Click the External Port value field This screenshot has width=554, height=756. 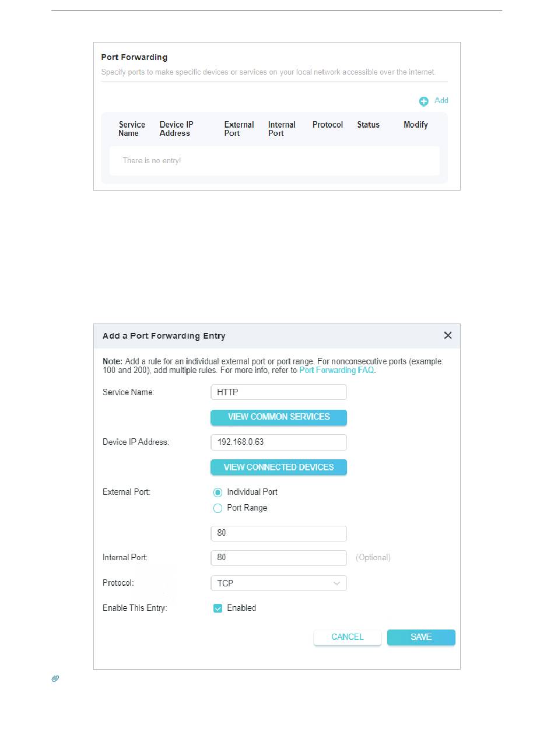(x=278, y=533)
